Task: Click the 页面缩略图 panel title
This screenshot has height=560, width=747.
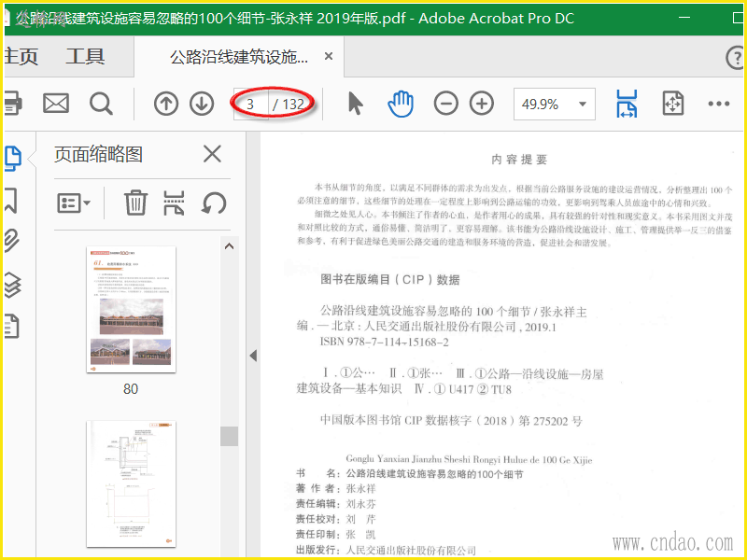Action: coord(98,154)
